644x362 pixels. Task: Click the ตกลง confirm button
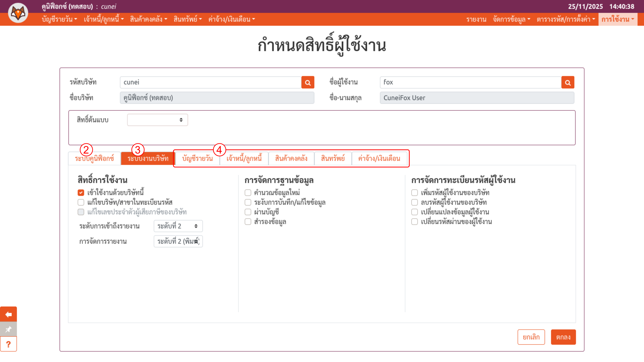coord(563,337)
